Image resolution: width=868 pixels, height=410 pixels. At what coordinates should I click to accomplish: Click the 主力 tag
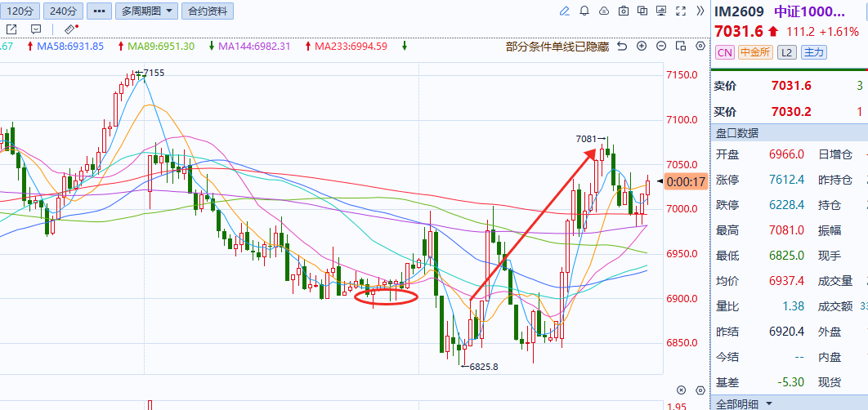[814, 52]
